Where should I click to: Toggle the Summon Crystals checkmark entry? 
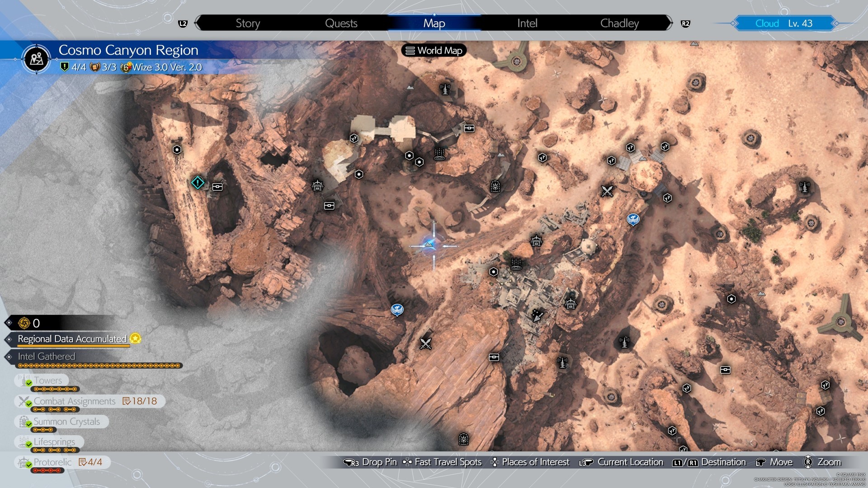point(28,424)
